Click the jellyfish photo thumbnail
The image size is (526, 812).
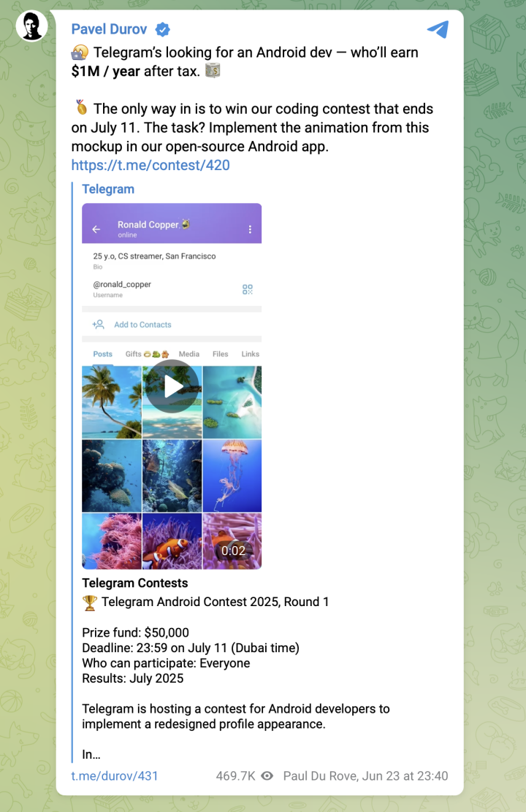tap(232, 476)
